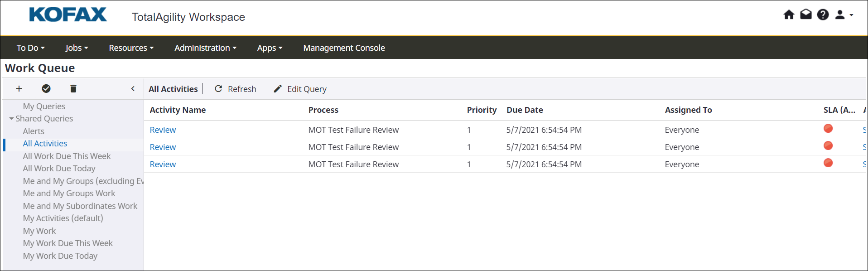Select All Work Due Today query
Image resolution: width=868 pixels, height=271 pixels.
click(59, 168)
